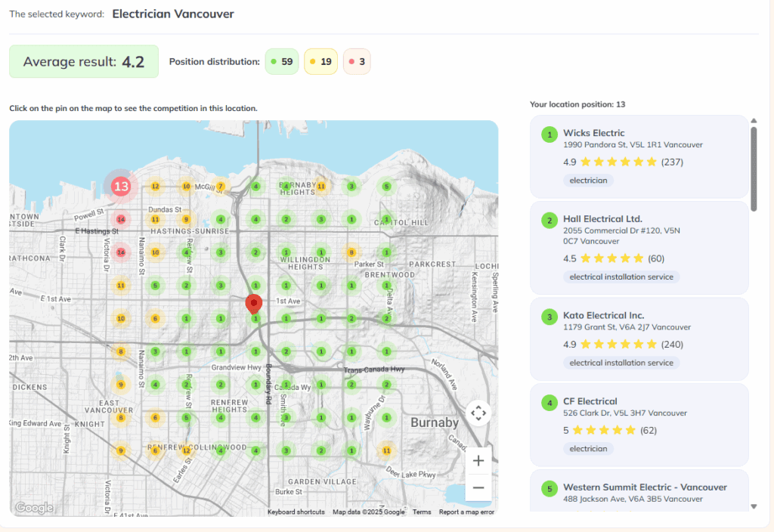Click the review count (240) for Kato Electrical
The height and width of the screenshot is (532, 774).
pos(672,345)
